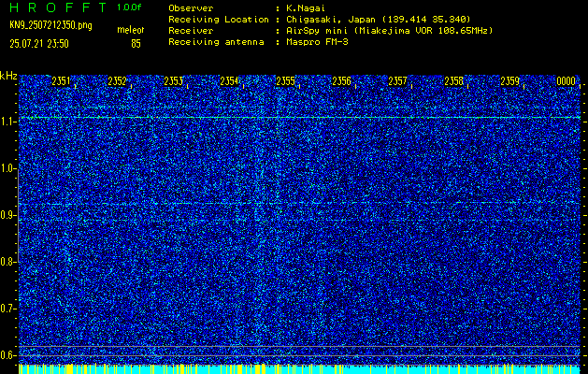This screenshot has height=374, width=588.
Task: Click the 2358 time marker
Action: click(453, 81)
